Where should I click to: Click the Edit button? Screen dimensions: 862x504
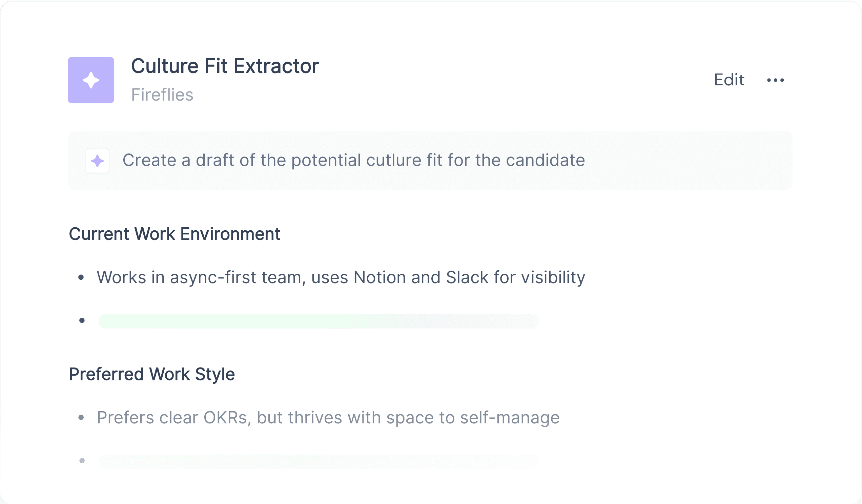click(x=729, y=80)
